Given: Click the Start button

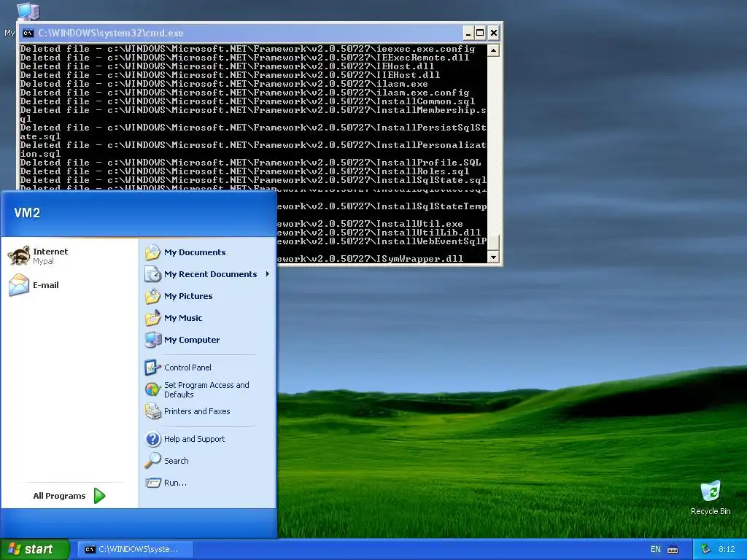Looking at the screenshot, I should [35, 549].
